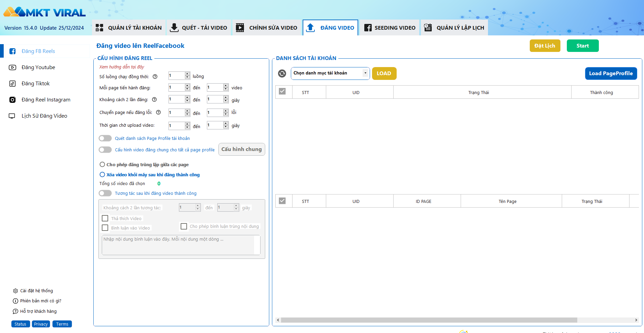Toggle Cấu hình video đăng chung switch
This screenshot has width=644, height=333.
point(105,150)
